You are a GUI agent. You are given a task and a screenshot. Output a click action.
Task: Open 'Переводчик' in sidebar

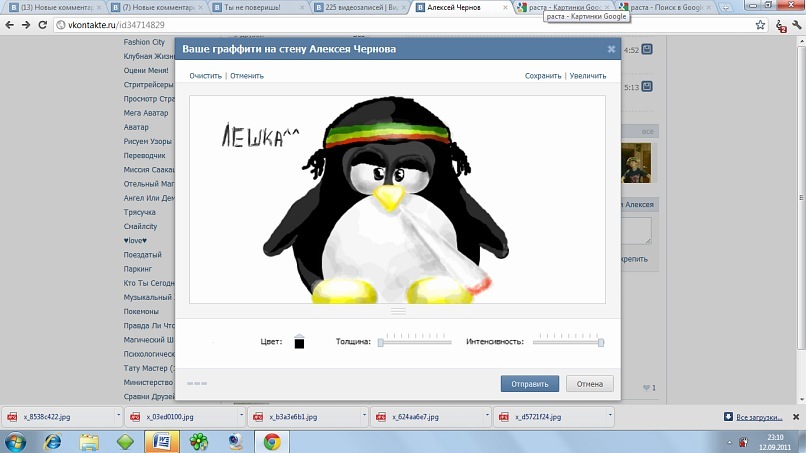tap(144, 155)
